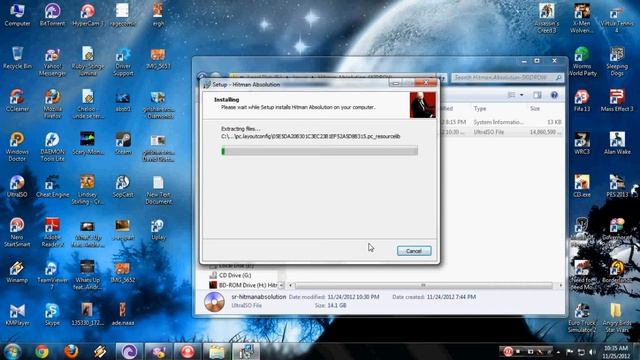The image size is (640, 360).
Task: Open the Driver Support shortcut
Action: (123, 61)
